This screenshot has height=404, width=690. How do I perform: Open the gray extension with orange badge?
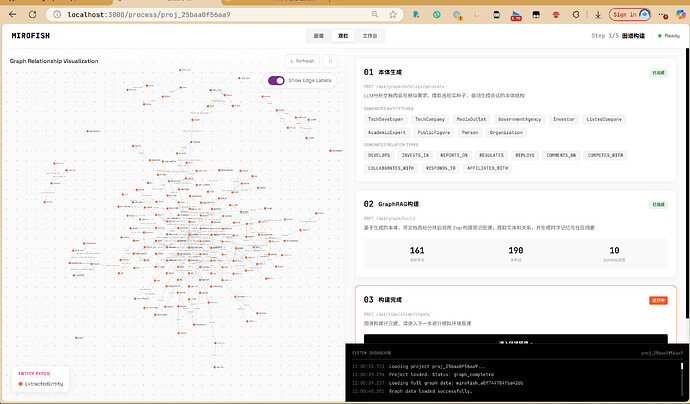coord(457,15)
